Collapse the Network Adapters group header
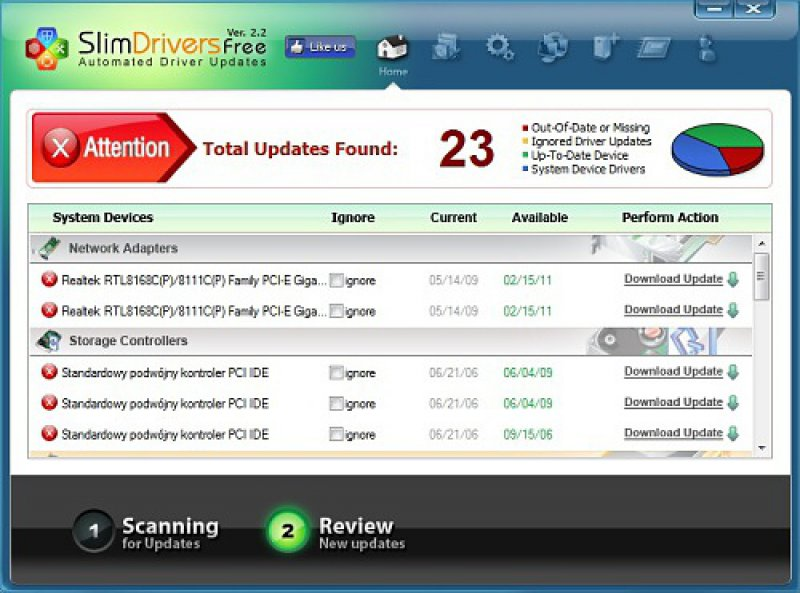The height and width of the screenshot is (593, 800). [391, 249]
